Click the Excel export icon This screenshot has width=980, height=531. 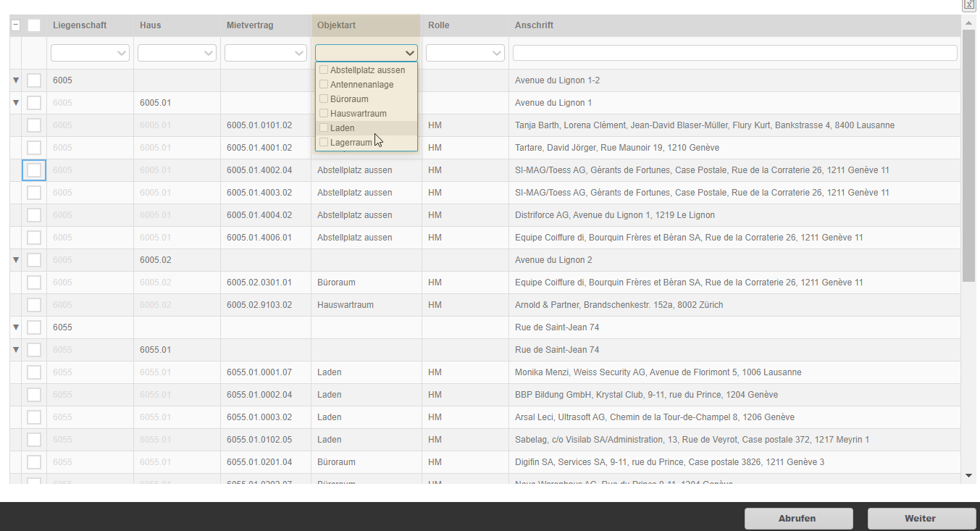click(968, 4)
